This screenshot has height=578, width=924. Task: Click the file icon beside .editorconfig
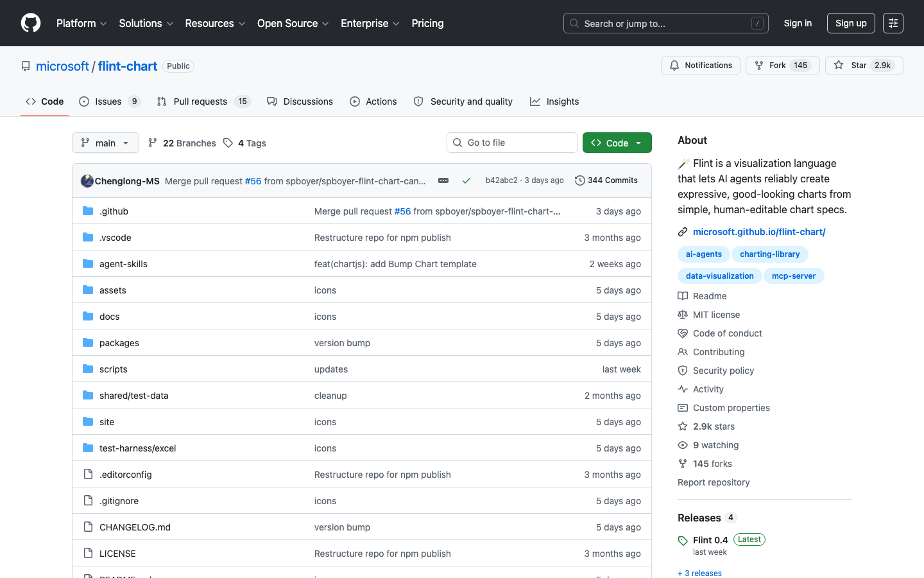pyautogui.click(x=88, y=474)
